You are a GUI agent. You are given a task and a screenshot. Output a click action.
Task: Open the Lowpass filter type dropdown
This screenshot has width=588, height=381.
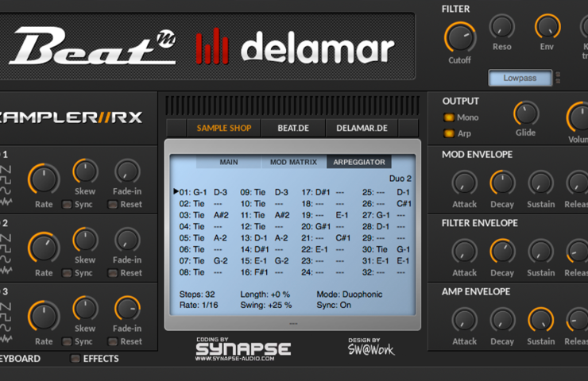click(x=520, y=78)
